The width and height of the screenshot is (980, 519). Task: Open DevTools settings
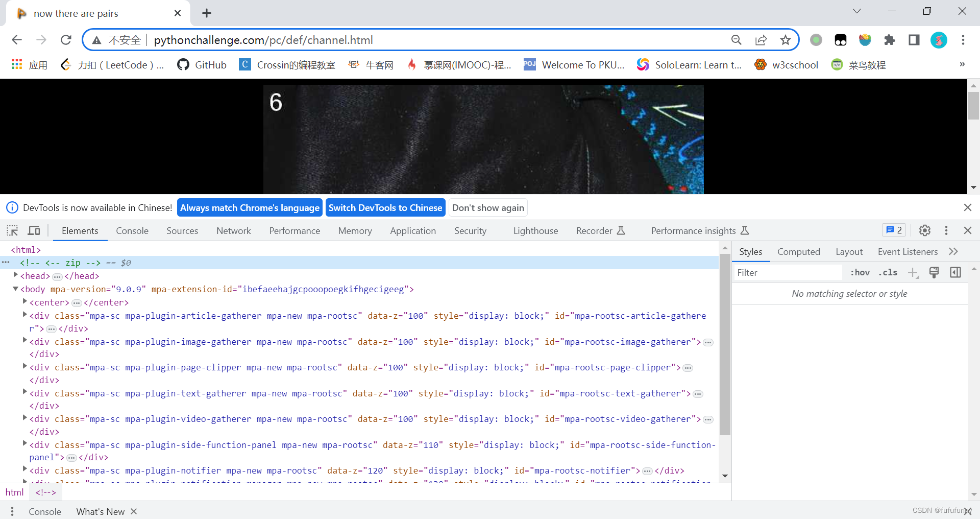click(x=925, y=230)
